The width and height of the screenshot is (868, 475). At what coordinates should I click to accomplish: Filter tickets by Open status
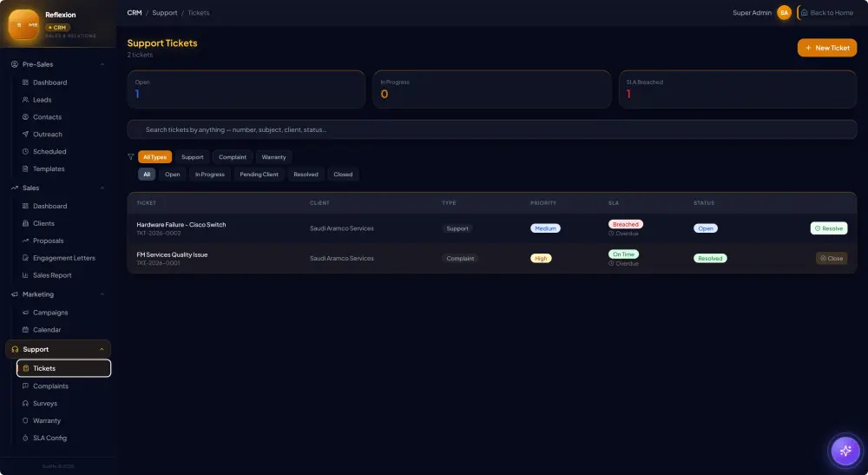pyautogui.click(x=172, y=175)
